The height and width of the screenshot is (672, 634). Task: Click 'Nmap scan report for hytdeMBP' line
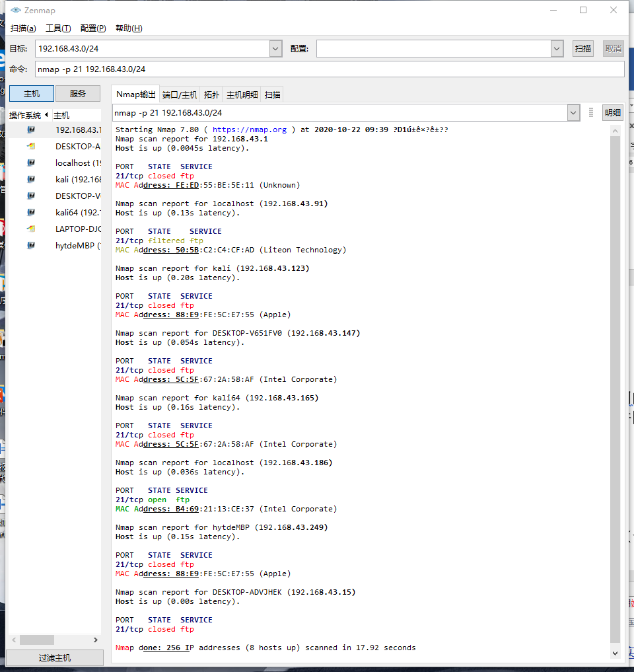221,527
